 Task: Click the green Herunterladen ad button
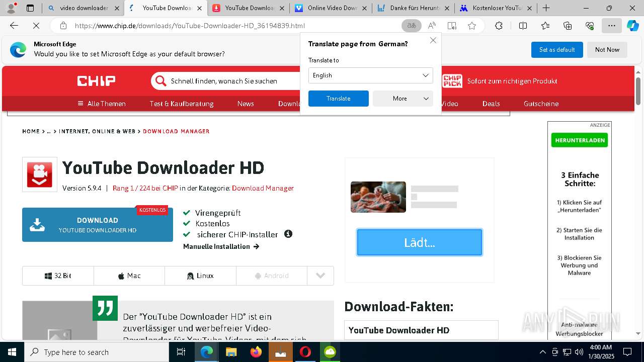tap(580, 140)
